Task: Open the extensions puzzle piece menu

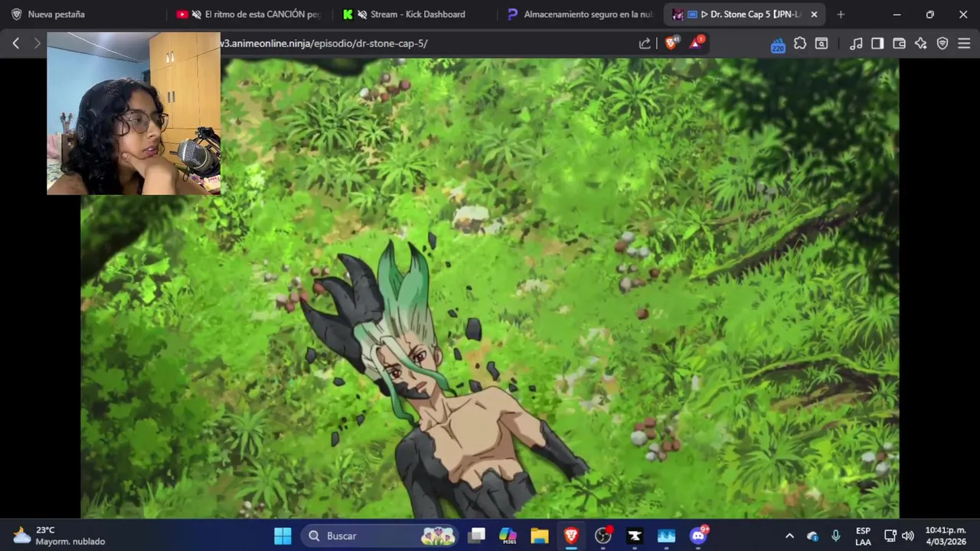Action: pos(800,44)
